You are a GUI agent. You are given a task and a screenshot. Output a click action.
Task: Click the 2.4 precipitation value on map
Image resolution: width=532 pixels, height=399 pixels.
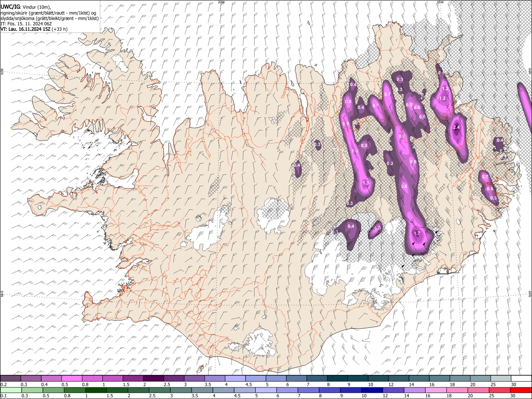coord(457,127)
